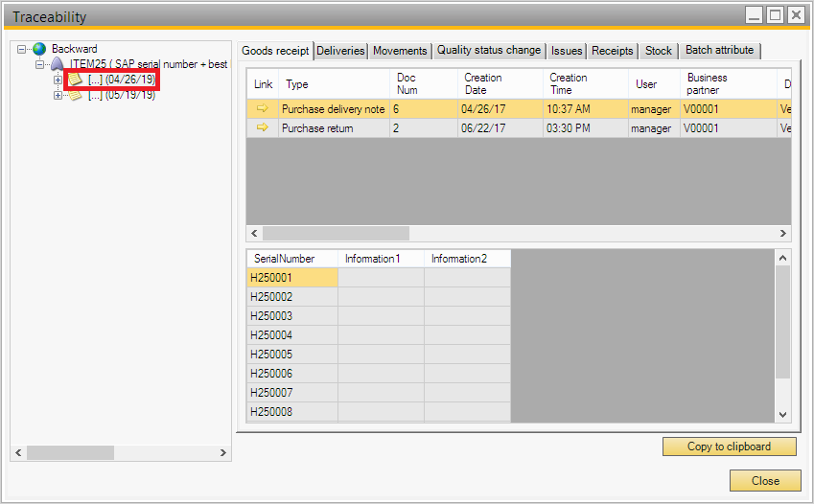Click the documents grid horizontal scrollbar thumb

coord(336,233)
